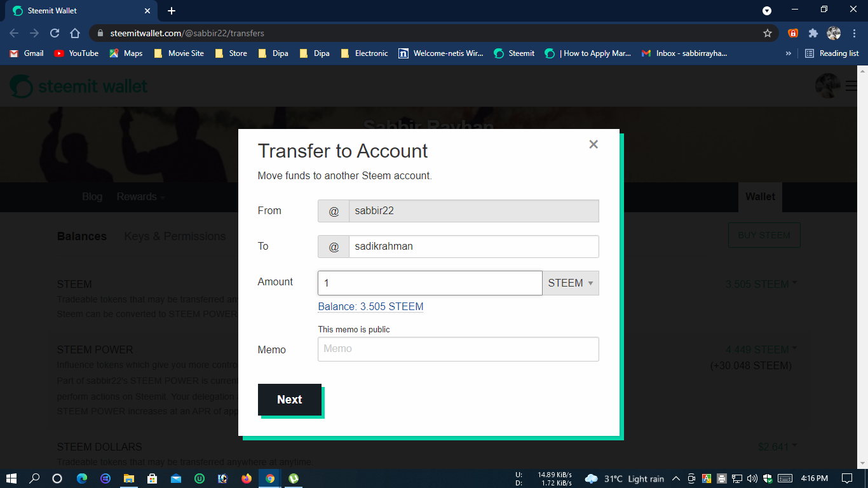
Task: Click the BUY STEEM button
Action: pyautogui.click(x=764, y=235)
